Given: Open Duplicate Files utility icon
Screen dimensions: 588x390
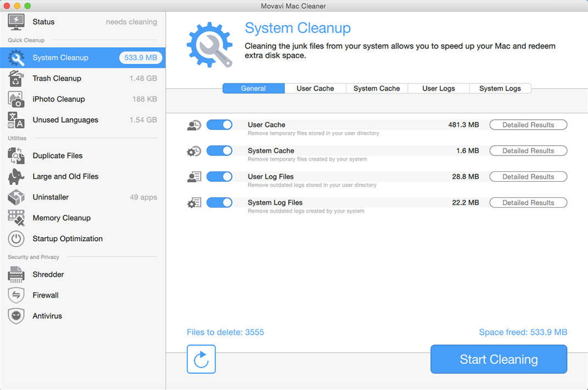Looking at the screenshot, I should pyautogui.click(x=16, y=156).
